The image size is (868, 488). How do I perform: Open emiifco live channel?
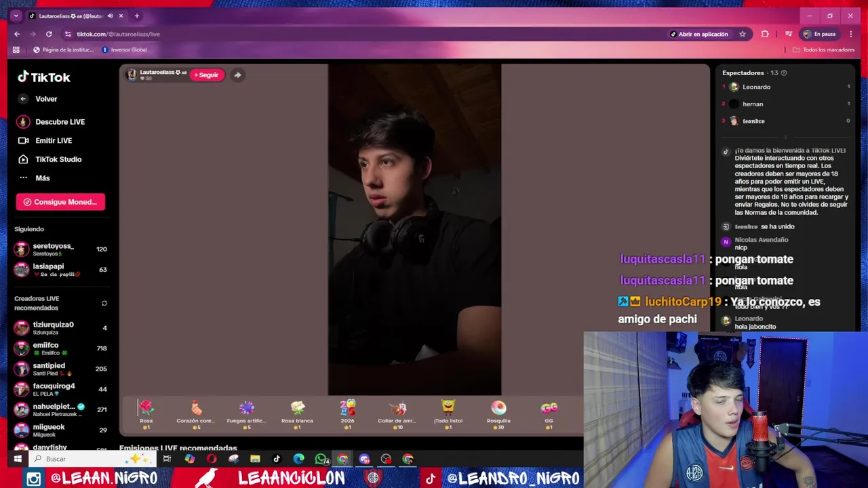click(x=60, y=348)
